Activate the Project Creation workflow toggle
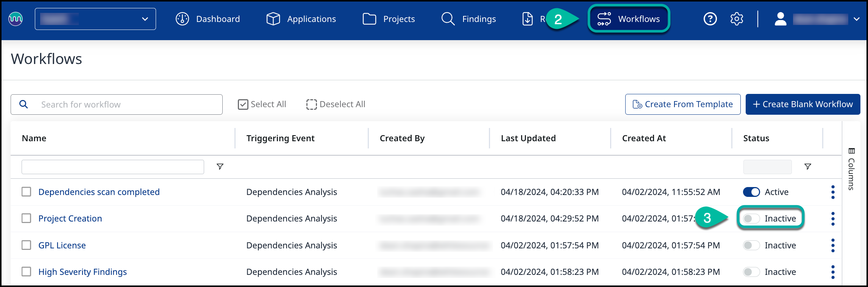 (751, 218)
